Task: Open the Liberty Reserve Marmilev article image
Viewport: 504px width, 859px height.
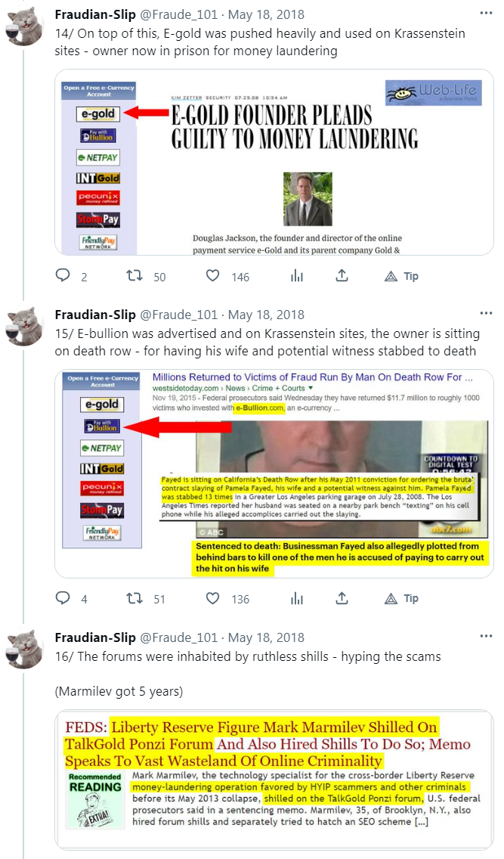Action: click(274, 779)
